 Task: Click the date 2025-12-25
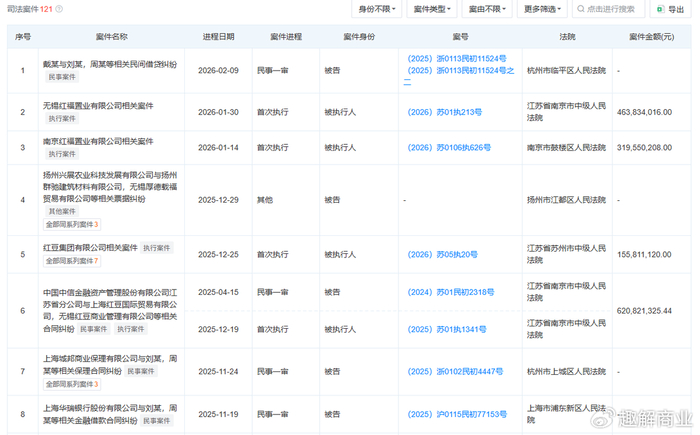[x=218, y=255]
